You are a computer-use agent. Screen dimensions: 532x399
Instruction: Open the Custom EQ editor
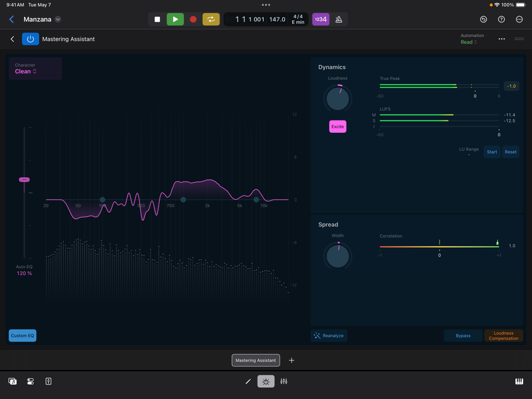(22, 335)
